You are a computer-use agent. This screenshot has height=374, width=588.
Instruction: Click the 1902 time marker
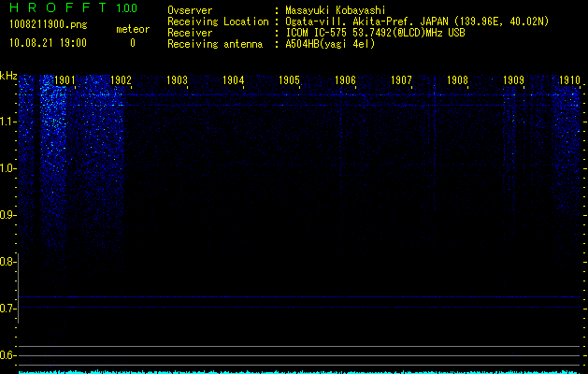click(x=121, y=79)
